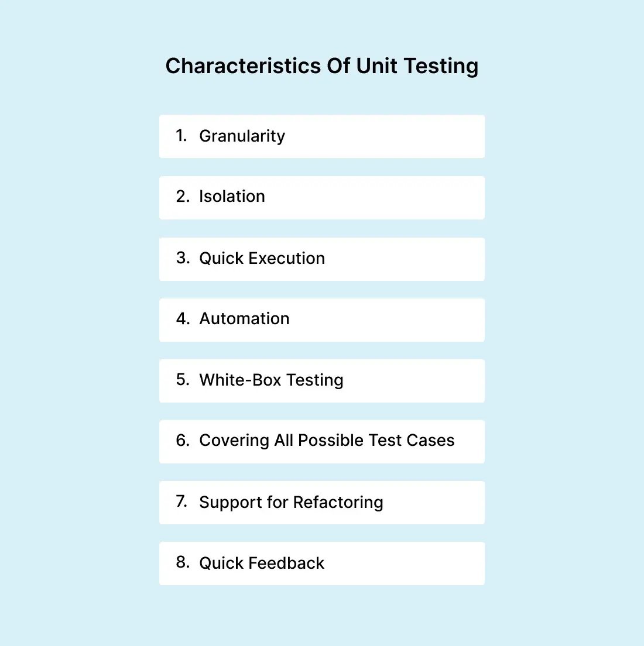
Task: Click the number '6.' beside Covering All
Action: (183, 441)
